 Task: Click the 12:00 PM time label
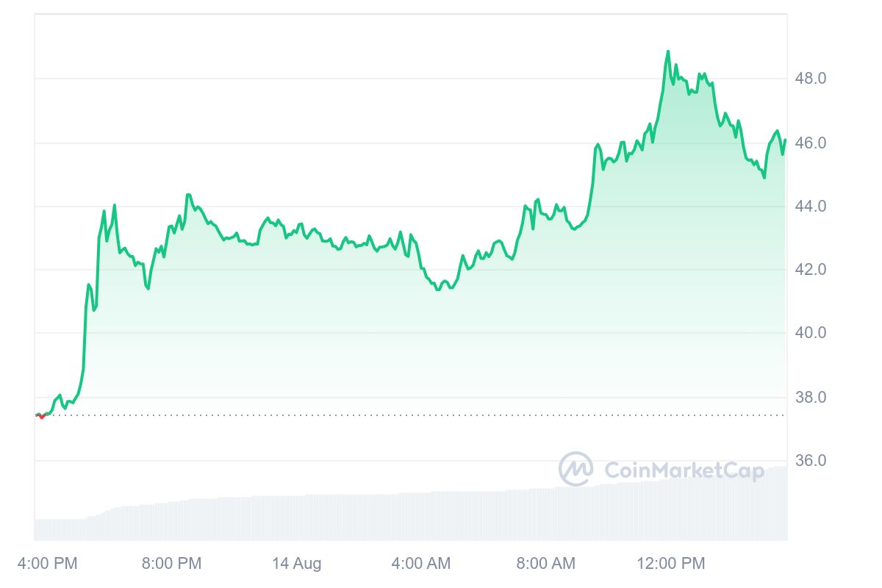pos(671,564)
